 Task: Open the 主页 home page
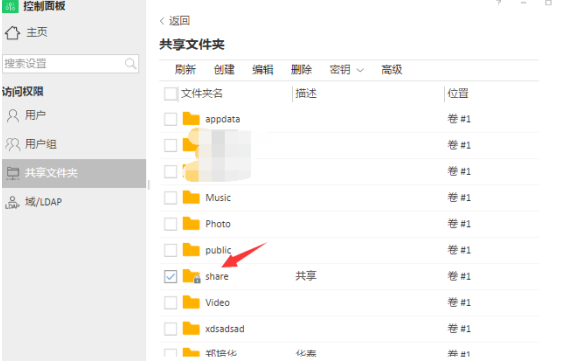tap(37, 32)
